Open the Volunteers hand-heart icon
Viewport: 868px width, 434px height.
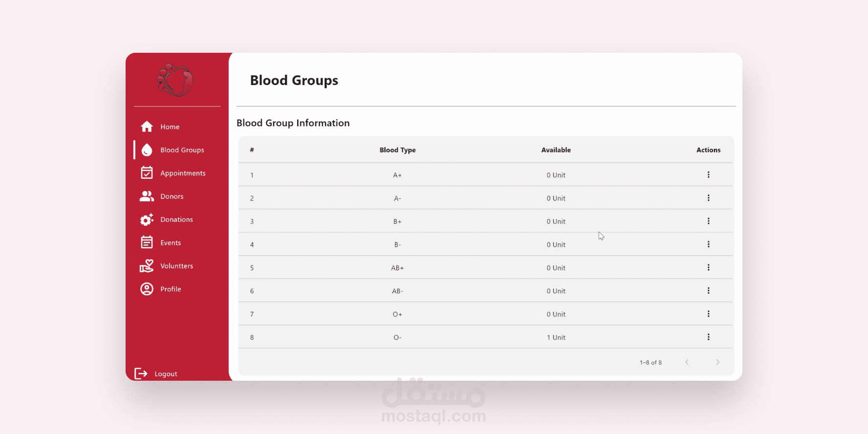pos(147,266)
